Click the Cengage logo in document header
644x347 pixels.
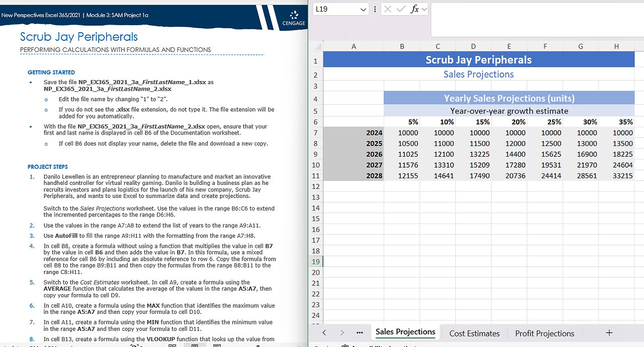[x=294, y=18]
